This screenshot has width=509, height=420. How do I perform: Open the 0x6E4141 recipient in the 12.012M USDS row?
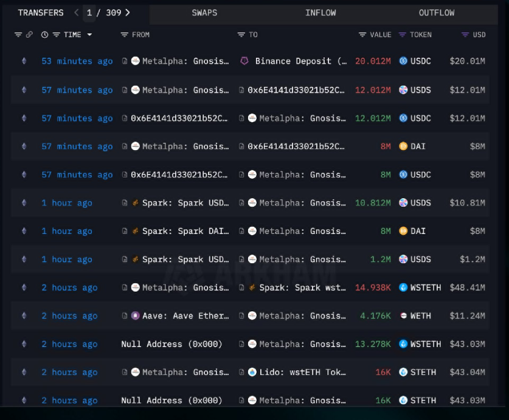click(x=296, y=90)
